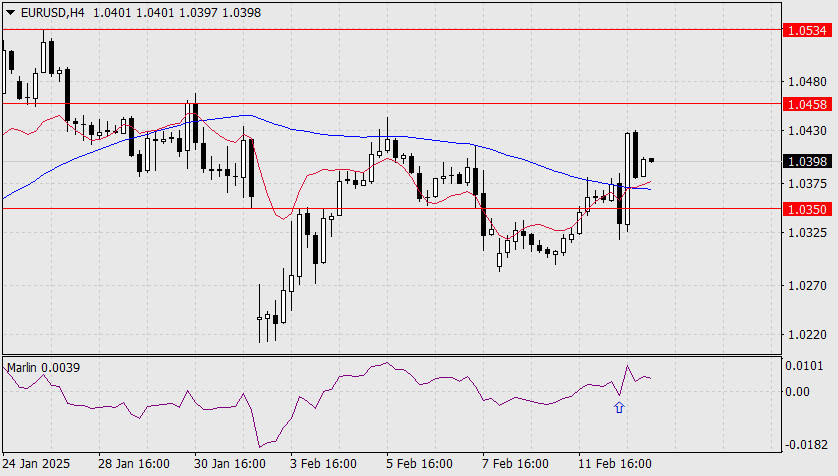Click the 1.0270 price axis value
Screen dimensions: 838x476
point(807,286)
